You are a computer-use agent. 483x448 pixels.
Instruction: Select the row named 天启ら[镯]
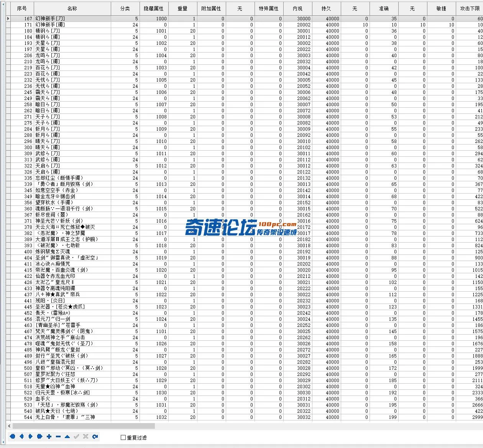point(245,172)
